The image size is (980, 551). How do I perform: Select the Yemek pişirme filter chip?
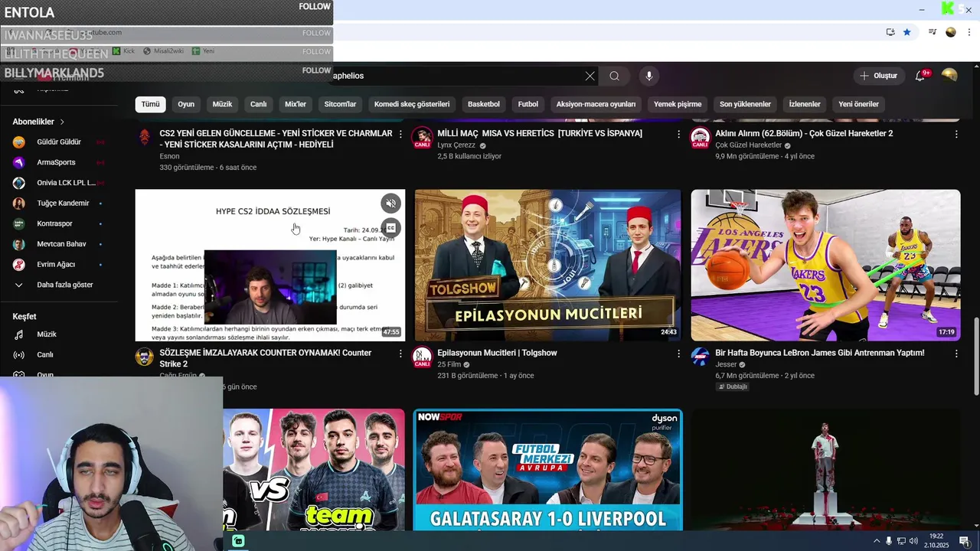tap(678, 104)
